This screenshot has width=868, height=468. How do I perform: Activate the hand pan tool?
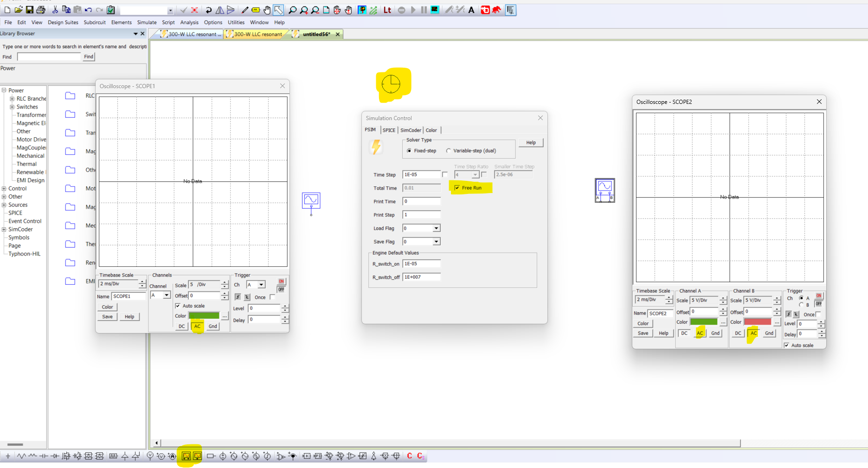pyautogui.click(x=267, y=10)
